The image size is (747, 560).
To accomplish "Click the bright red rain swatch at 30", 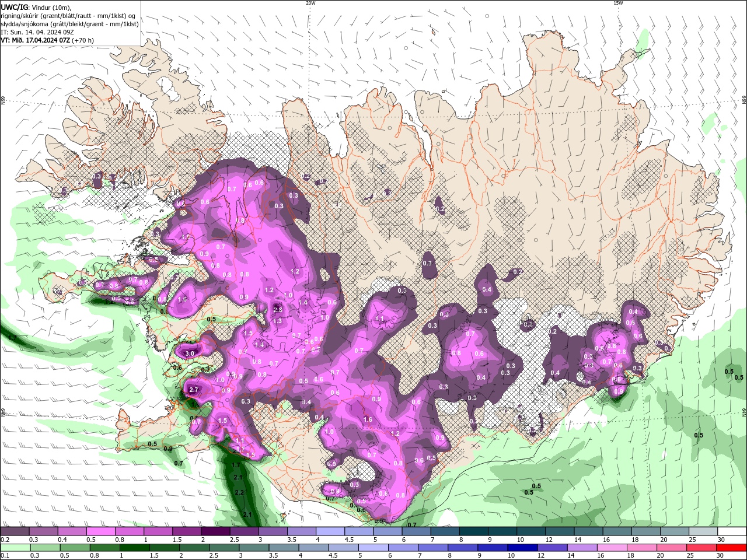I will point(732,548).
